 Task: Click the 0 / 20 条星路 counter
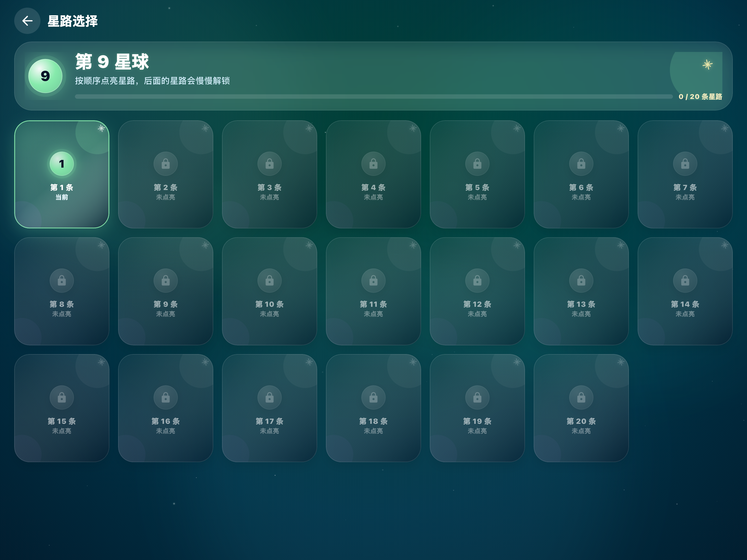pos(701,97)
